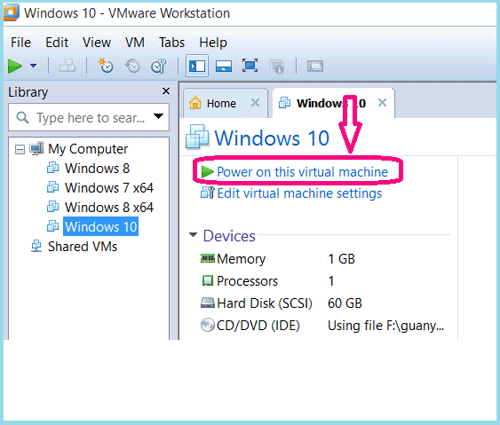The height and width of the screenshot is (425, 500).
Task: Open the library search filter dropdown
Action: coord(158,116)
